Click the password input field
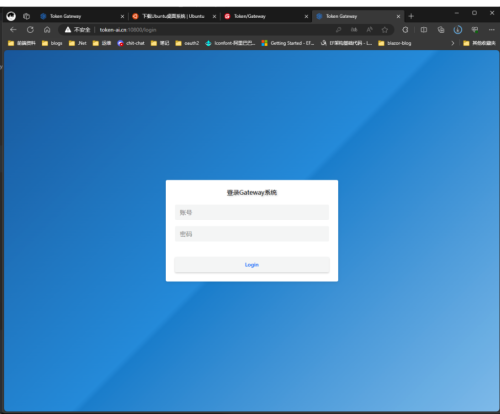Image resolution: width=500 pixels, height=414 pixels. [252, 234]
